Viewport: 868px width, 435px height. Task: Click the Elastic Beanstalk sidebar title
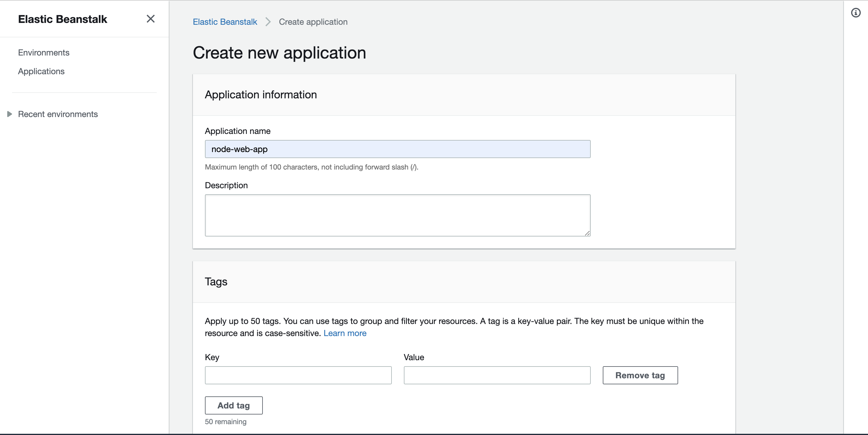(x=62, y=19)
